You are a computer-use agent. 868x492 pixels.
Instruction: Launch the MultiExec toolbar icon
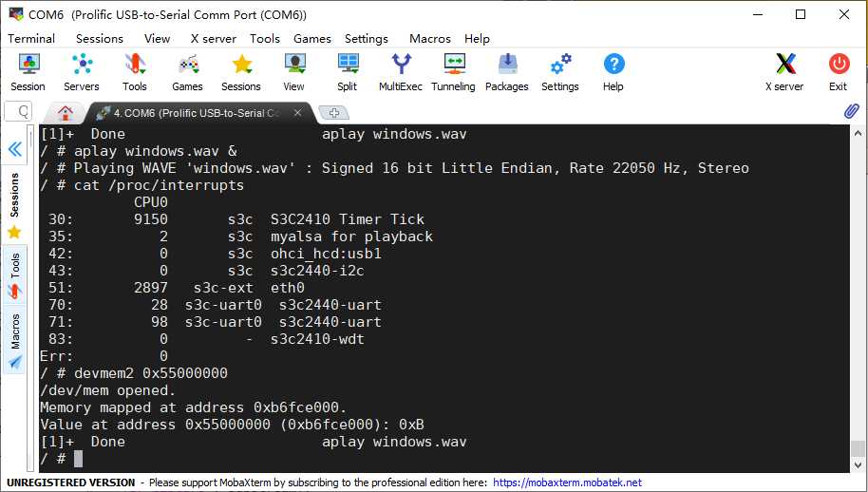[400, 71]
